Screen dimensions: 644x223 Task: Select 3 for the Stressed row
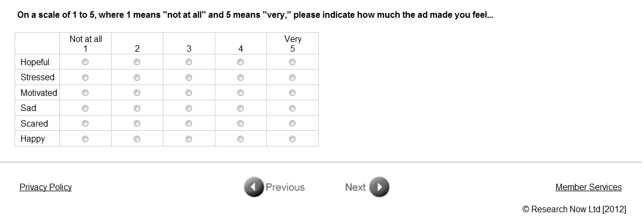click(x=189, y=78)
